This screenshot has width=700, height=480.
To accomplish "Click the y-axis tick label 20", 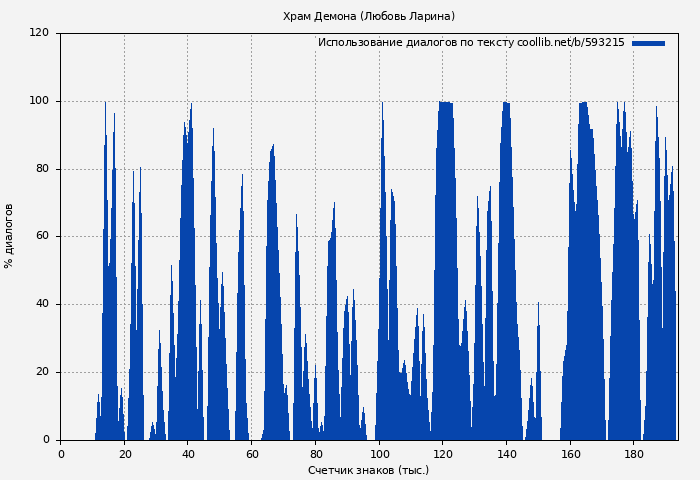I will [42, 372].
